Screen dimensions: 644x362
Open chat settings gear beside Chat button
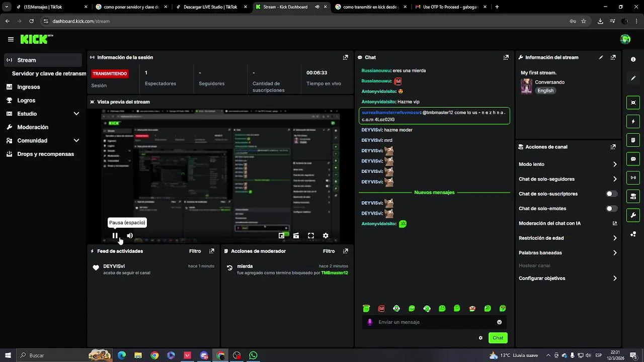point(480,338)
